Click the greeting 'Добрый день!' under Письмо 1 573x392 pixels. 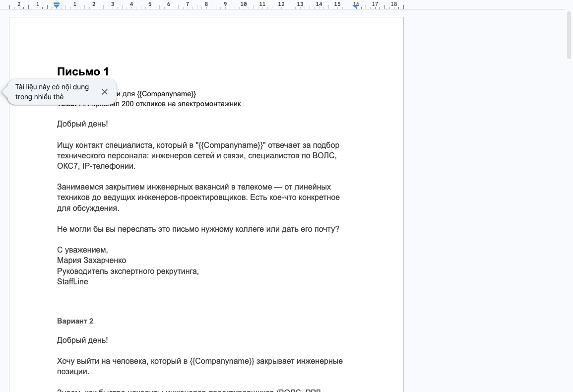point(82,124)
